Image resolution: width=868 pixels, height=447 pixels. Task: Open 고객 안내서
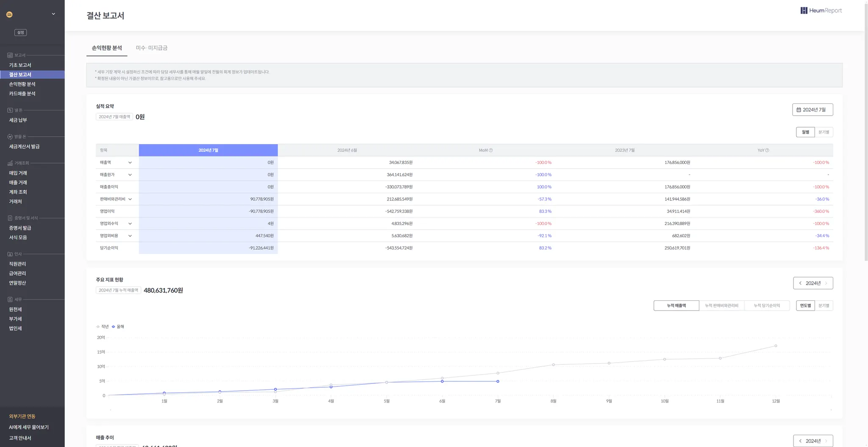pyautogui.click(x=20, y=438)
